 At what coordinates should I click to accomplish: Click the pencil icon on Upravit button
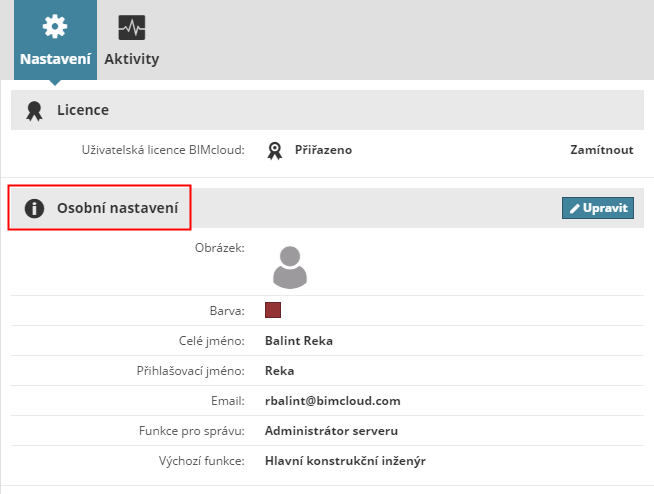pyautogui.click(x=574, y=208)
